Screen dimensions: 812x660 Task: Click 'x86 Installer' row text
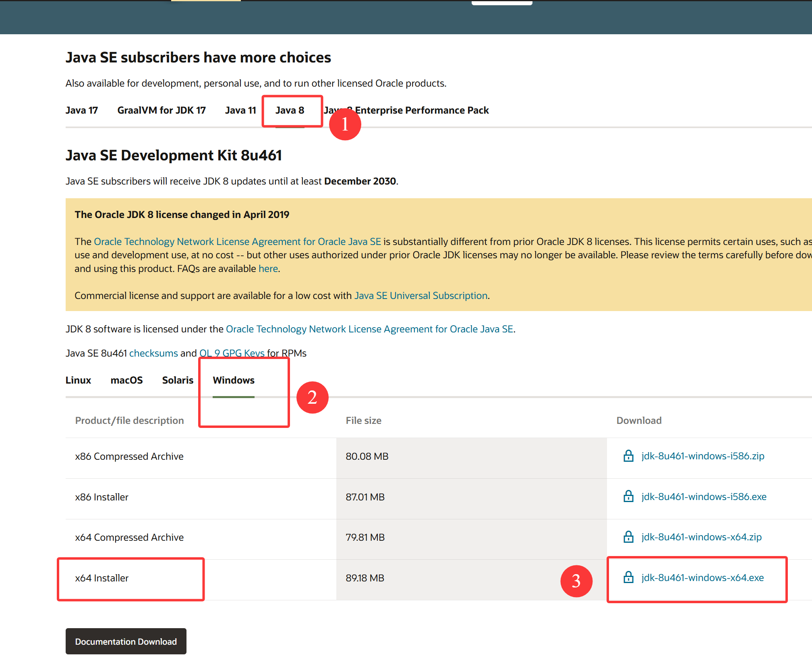(x=101, y=497)
